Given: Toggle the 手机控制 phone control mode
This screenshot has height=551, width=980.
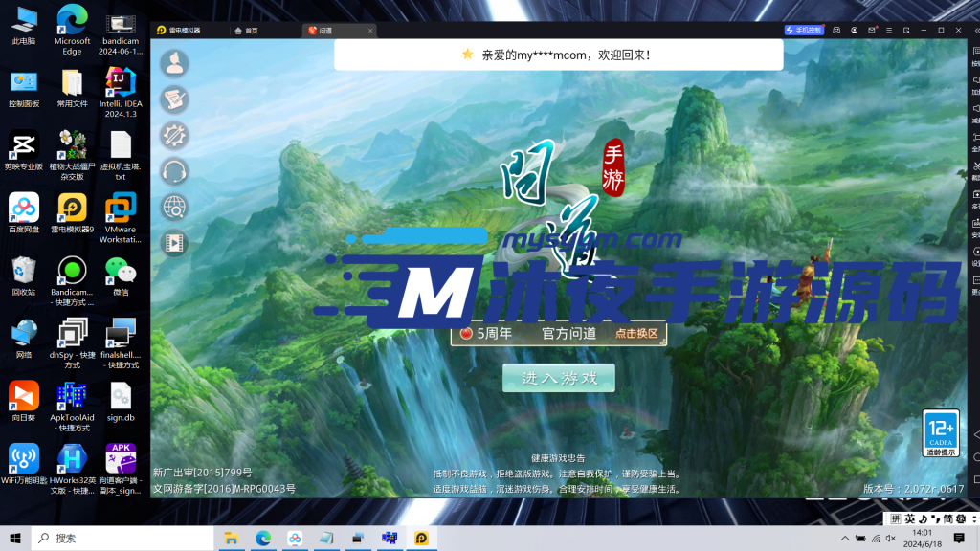Looking at the screenshot, I should tap(802, 30).
